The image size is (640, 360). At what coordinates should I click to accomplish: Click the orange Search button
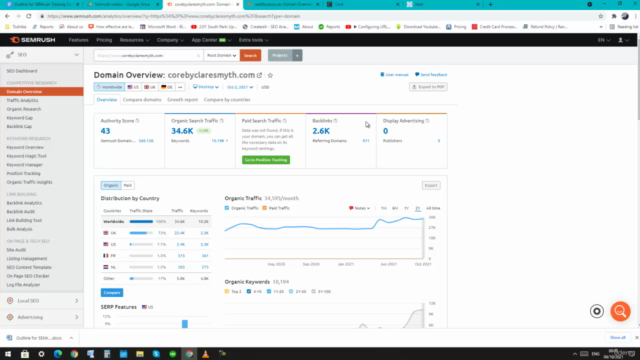tap(250, 56)
